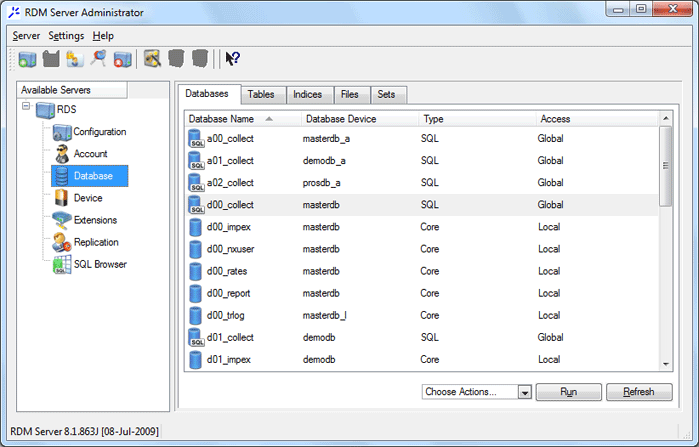Open the Server menu
Image resolution: width=699 pixels, height=447 pixels.
pos(26,36)
